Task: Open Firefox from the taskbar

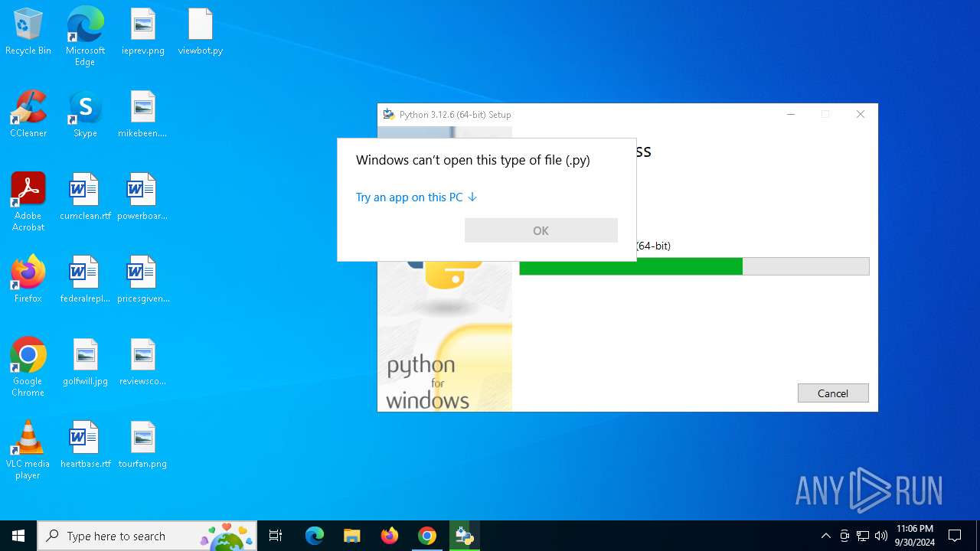Action: (390, 536)
